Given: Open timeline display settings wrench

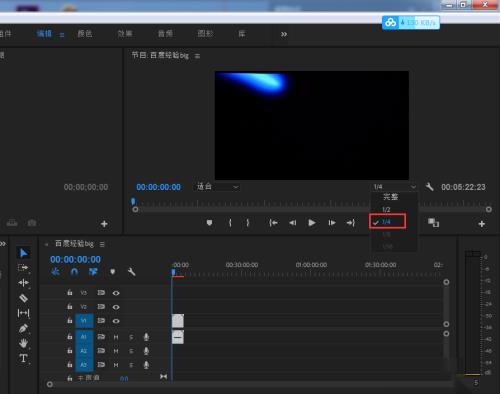Looking at the screenshot, I should [131, 272].
